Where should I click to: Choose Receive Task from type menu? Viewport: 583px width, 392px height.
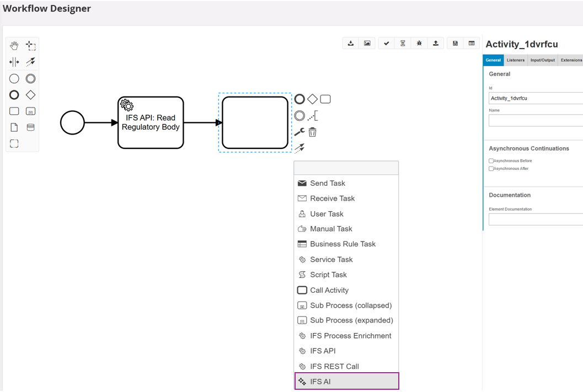[x=346, y=198]
